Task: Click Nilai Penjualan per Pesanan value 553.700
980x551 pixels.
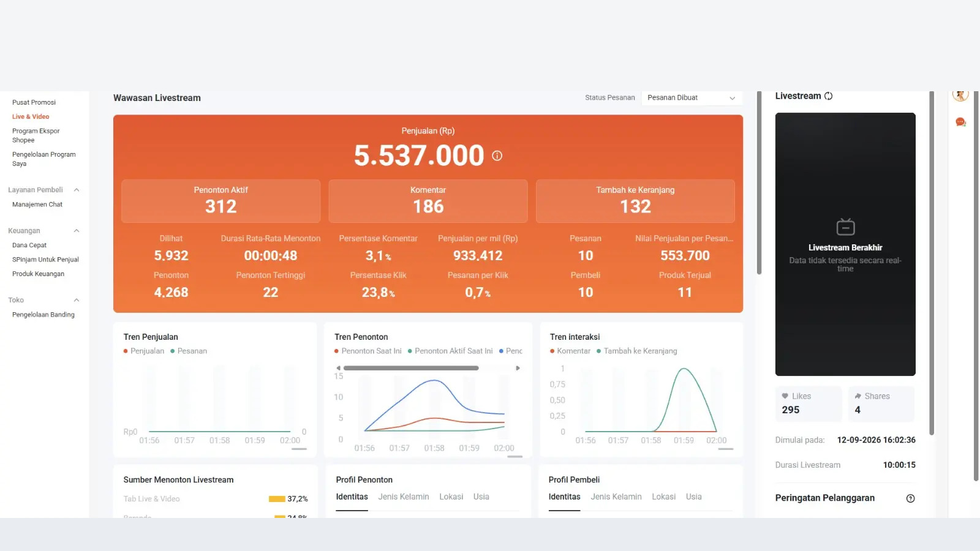Action: click(x=685, y=256)
